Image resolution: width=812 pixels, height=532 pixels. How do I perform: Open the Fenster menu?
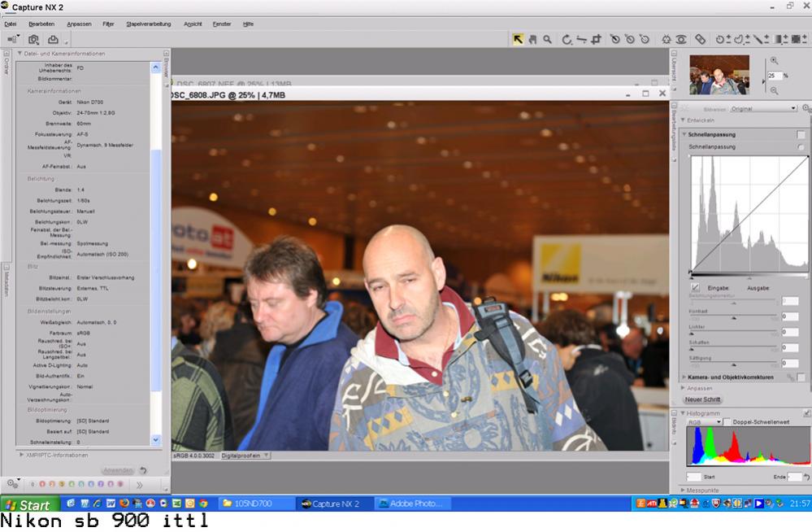222,24
